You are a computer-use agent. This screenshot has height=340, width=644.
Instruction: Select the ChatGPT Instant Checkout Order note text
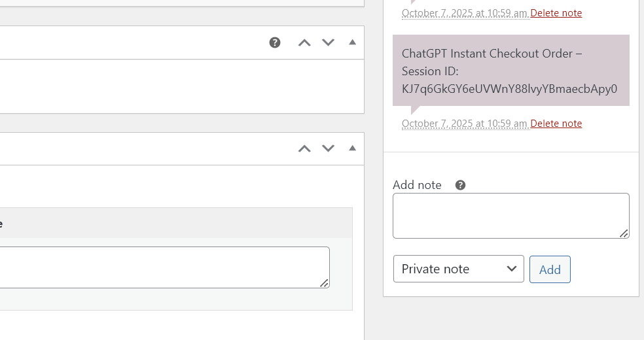[x=509, y=71]
